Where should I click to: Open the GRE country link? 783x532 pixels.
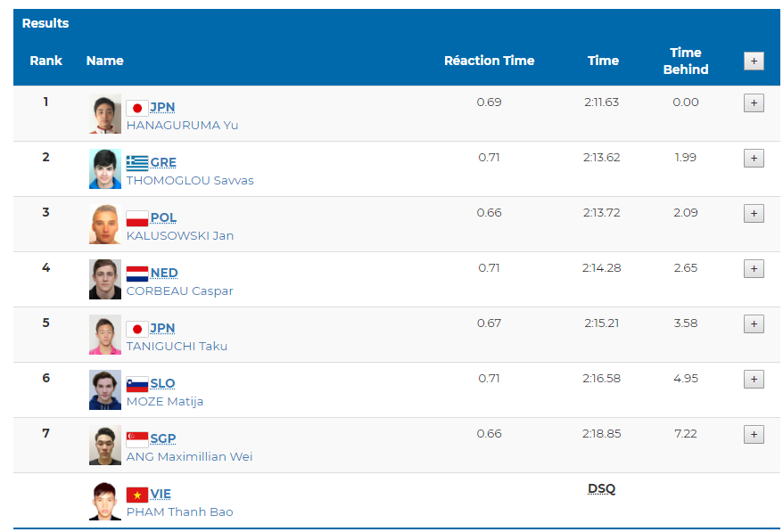(163, 163)
